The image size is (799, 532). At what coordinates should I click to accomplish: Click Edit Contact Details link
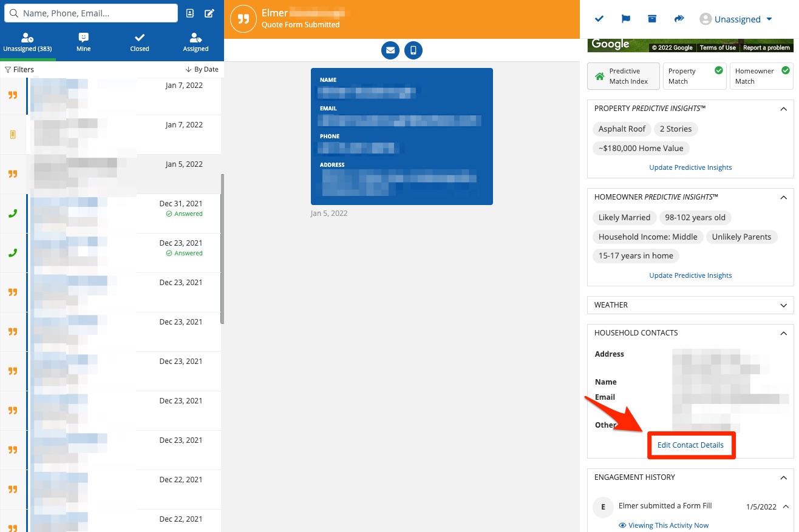690,445
